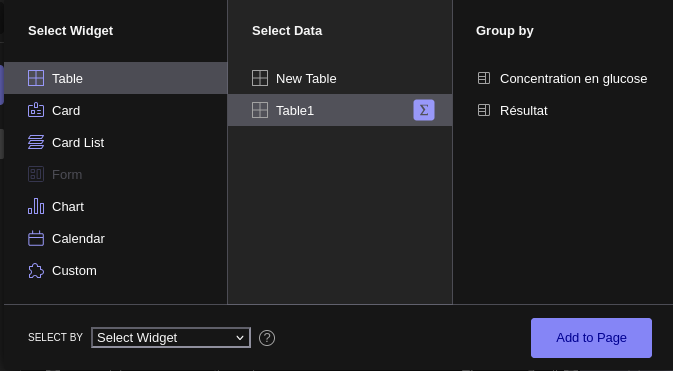This screenshot has height=371, width=673.
Task: Choose New Table as data source
Action: pyautogui.click(x=340, y=78)
